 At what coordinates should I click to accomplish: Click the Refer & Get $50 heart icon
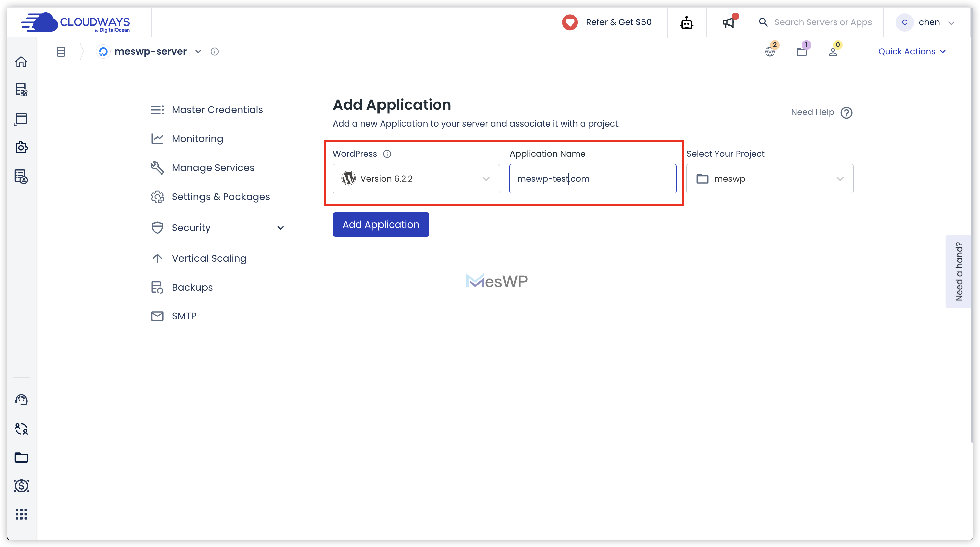coord(570,22)
